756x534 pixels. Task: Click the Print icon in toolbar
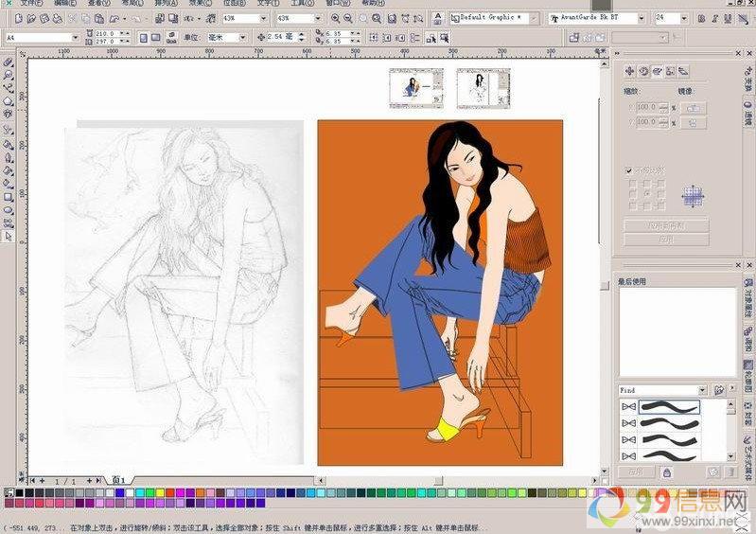pos(59,18)
